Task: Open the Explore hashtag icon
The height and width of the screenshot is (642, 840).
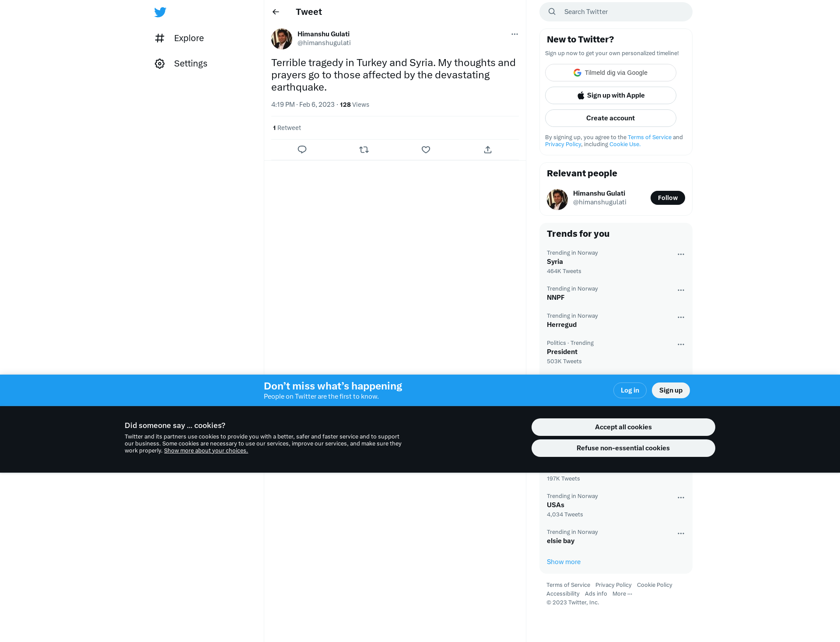Action: tap(160, 38)
